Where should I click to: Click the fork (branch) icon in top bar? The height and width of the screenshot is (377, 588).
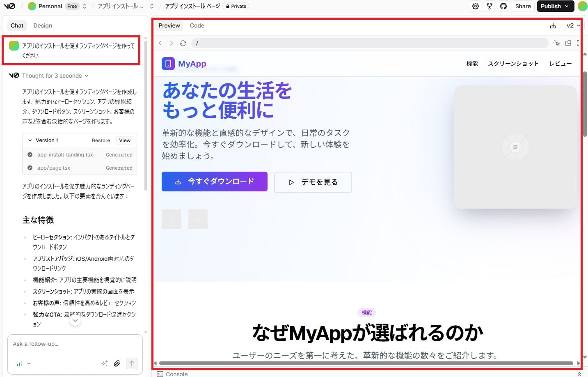[489, 6]
